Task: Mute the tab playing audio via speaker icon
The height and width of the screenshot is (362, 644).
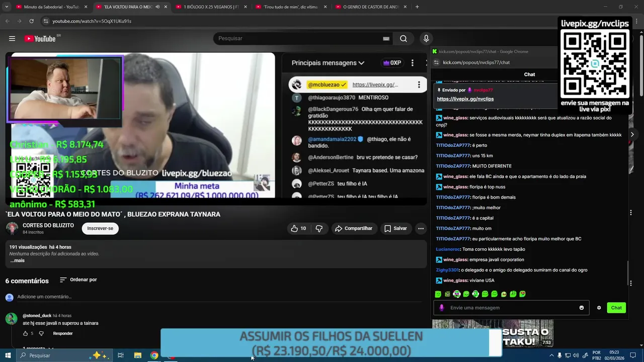Action: click(157, 7)
